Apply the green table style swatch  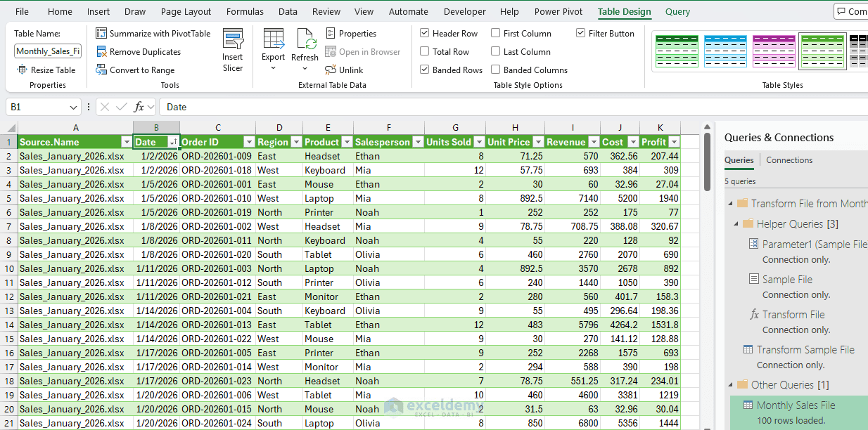(x=677, y=51)
